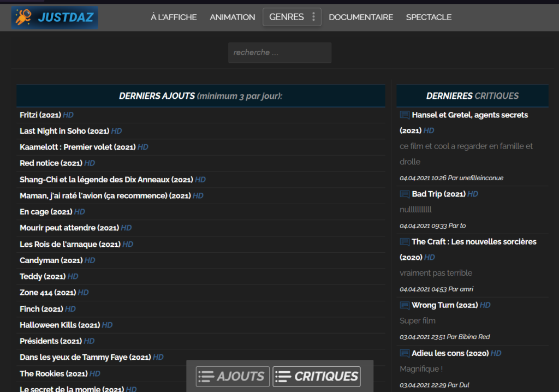Screen dimensions: 559x392
Task: Click review text 'Magnifique !'
Action: coord(421,369)
